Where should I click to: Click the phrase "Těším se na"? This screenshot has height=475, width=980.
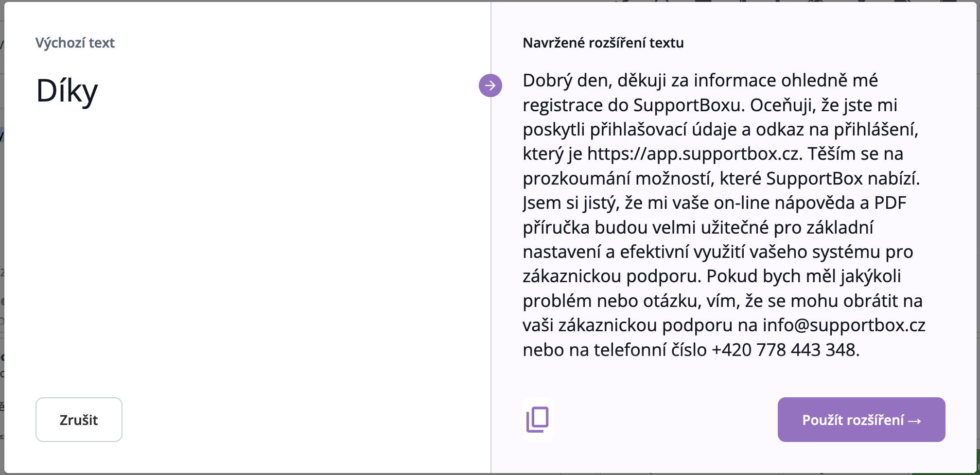click(x=856, y=153)
